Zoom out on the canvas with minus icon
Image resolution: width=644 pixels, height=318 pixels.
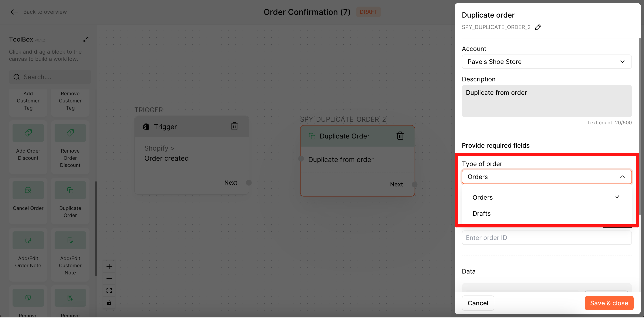(x=109, y=278)
